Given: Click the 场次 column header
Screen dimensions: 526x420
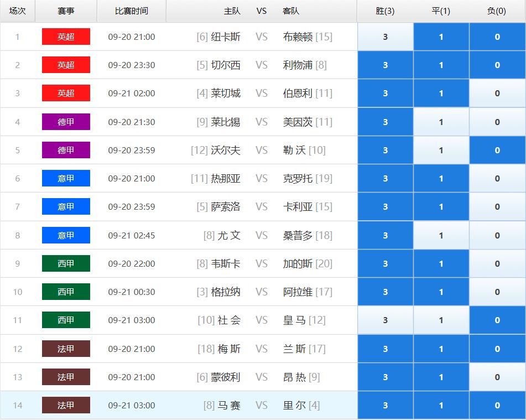Looking at the screenshot, I should click(18, 11).
